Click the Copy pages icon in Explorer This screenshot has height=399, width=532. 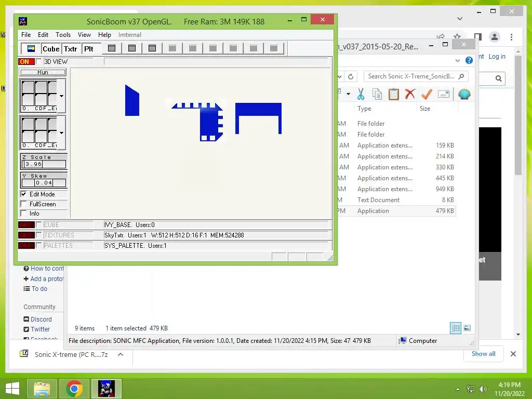click(x=377, y=95)
